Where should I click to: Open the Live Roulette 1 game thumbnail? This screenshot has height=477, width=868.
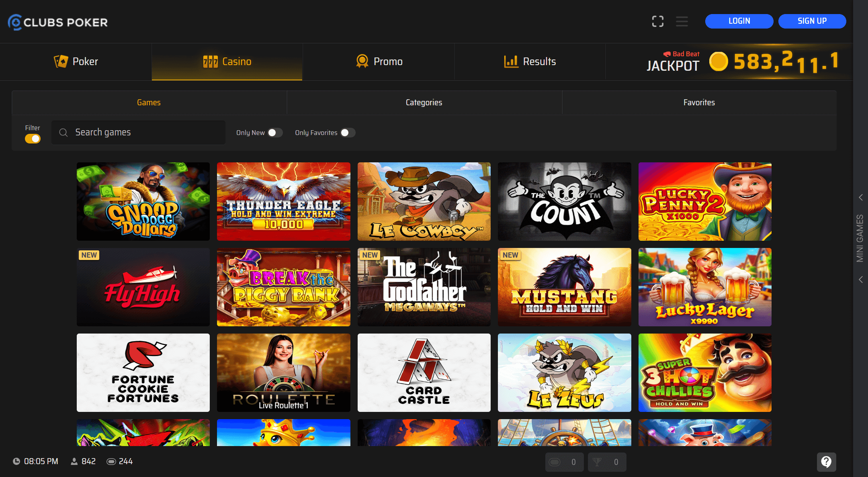(x=283, y=373)
